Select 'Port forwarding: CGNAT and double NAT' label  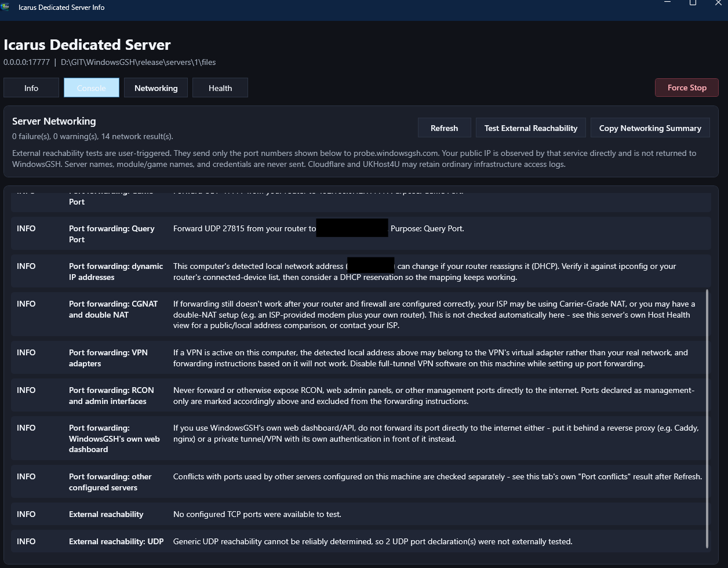click(114, 309)
